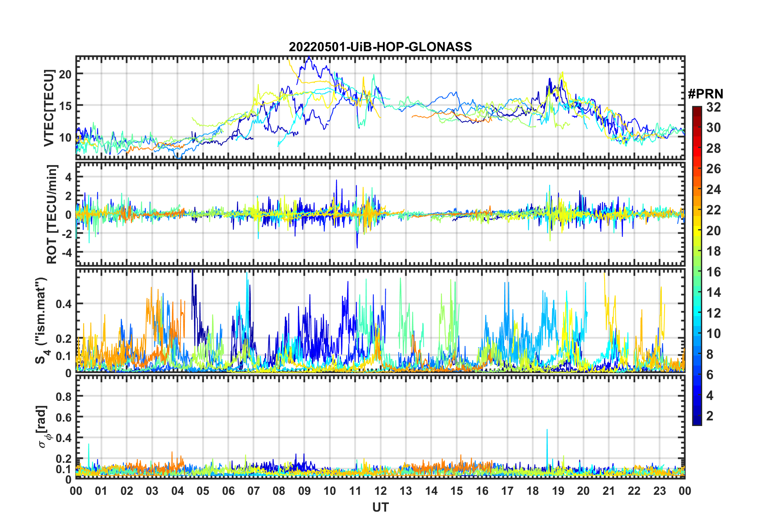Select the UT hour tick label 05
Viewport: 761px width, 532px height.
(203, 491)
